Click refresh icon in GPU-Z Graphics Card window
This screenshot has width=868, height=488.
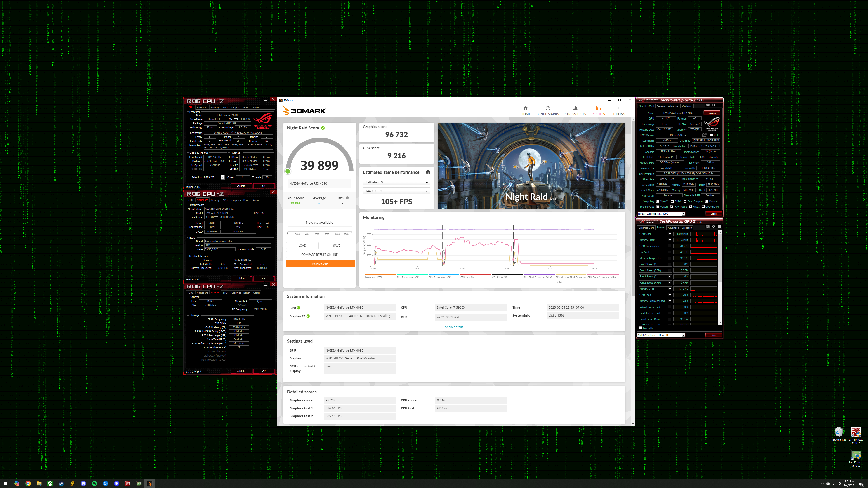(713, 105)
